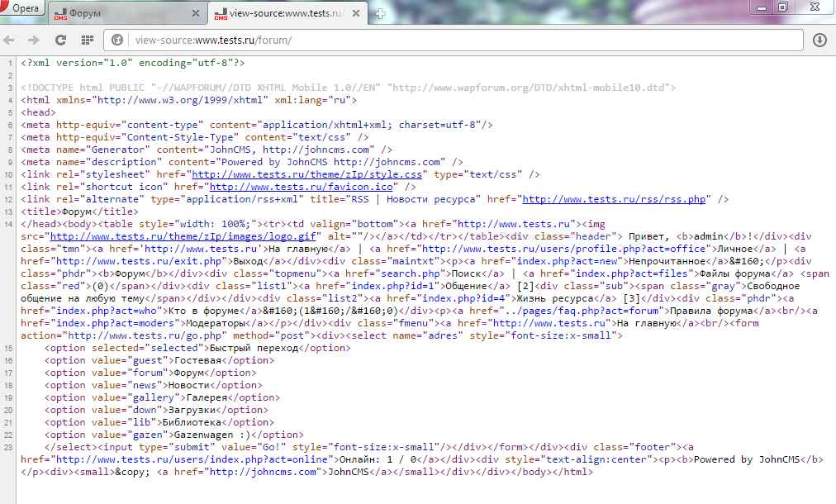Click the option value gallery Галерея line

162,397
